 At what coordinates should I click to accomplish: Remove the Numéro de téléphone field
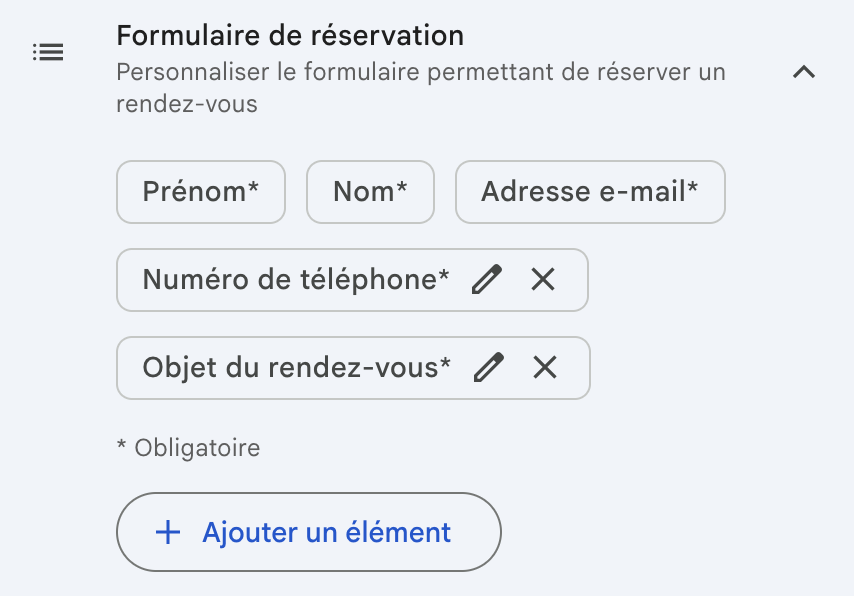[x=543, y=280]
